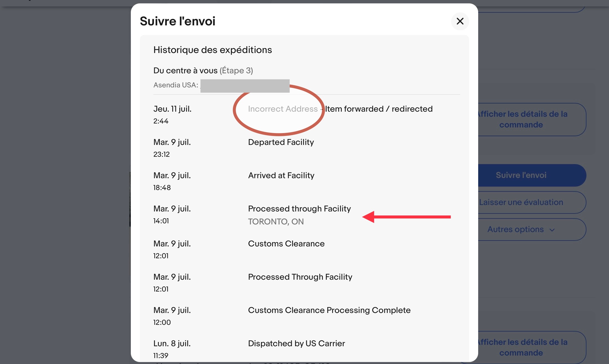609x364 pixels.
Task: Click the Historique des expéditions heading
Action: (213, 50)
